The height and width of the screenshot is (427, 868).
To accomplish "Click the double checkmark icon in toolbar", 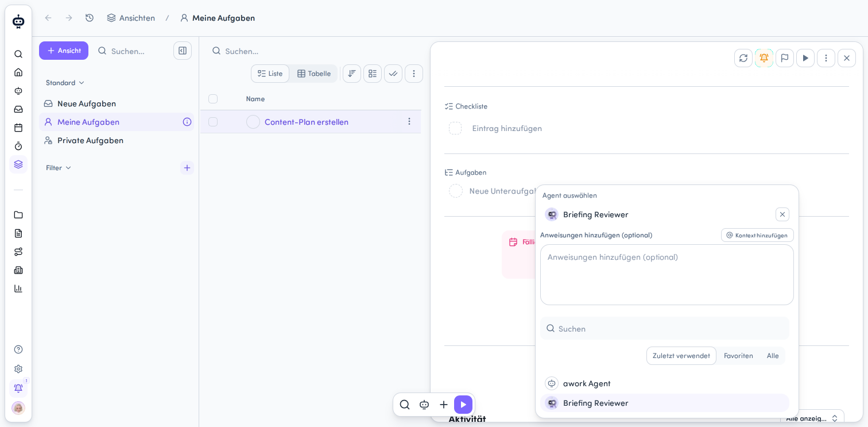I will 393,74.
